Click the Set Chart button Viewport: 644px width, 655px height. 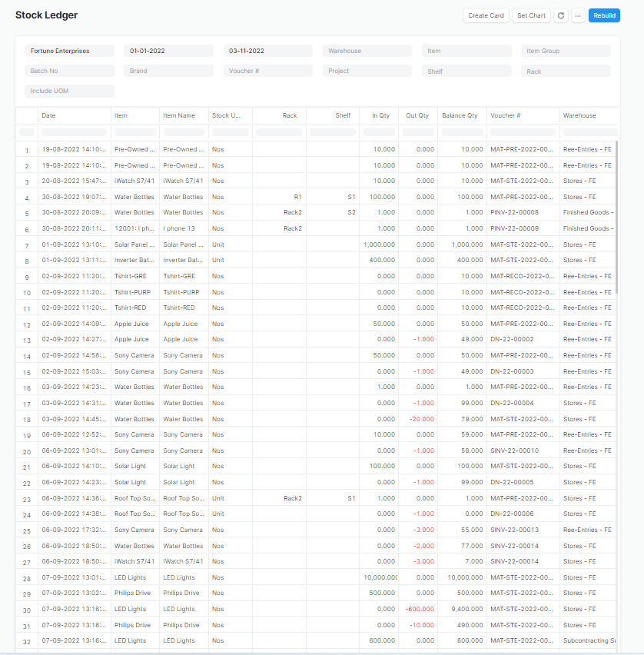[531, 15]
